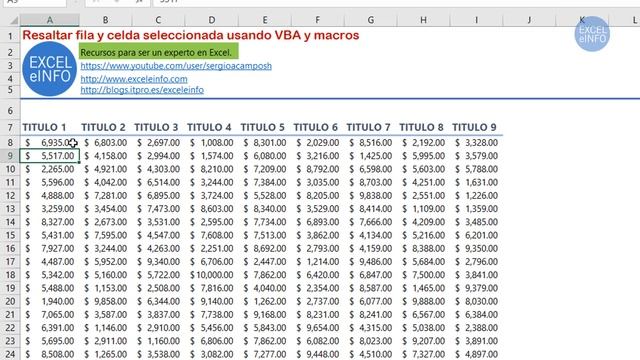Select column C header
The width and height of the screenshot is (640, 360).
pyautogui.click(x=158, y=20)
